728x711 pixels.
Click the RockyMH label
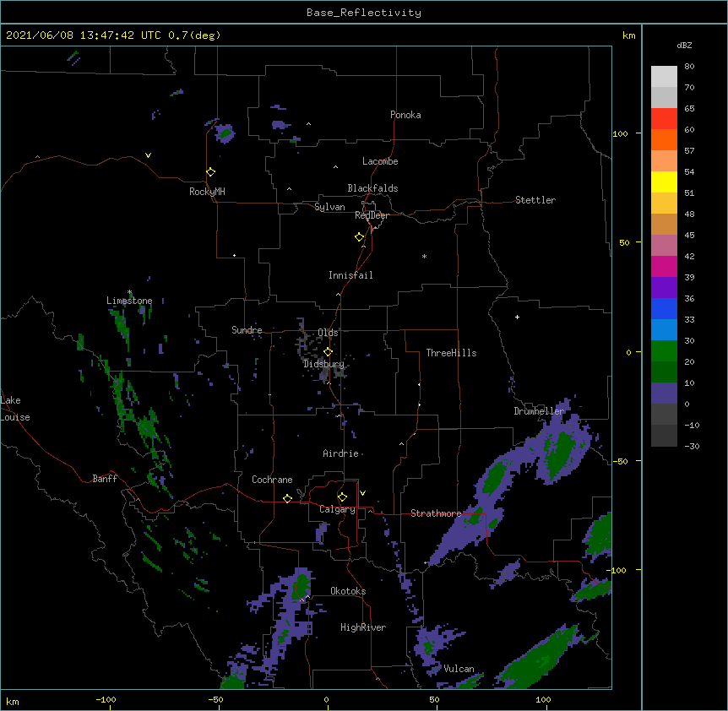pos(207,192)
